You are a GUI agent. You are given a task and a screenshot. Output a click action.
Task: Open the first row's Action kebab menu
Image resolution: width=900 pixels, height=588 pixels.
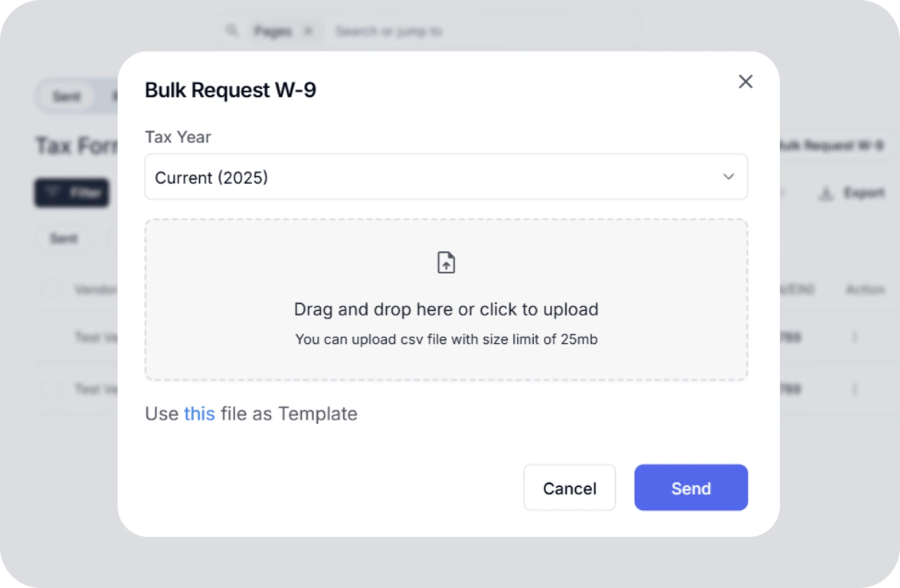(855, 337)
